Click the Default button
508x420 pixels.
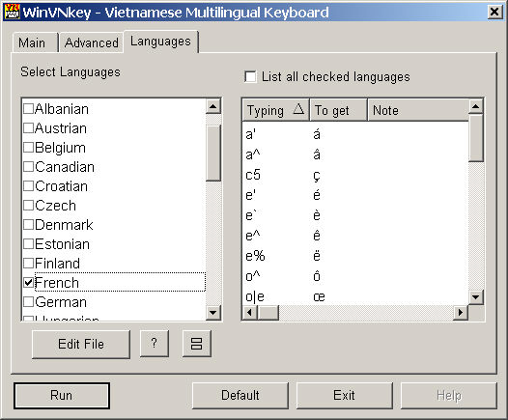(240, 396)
